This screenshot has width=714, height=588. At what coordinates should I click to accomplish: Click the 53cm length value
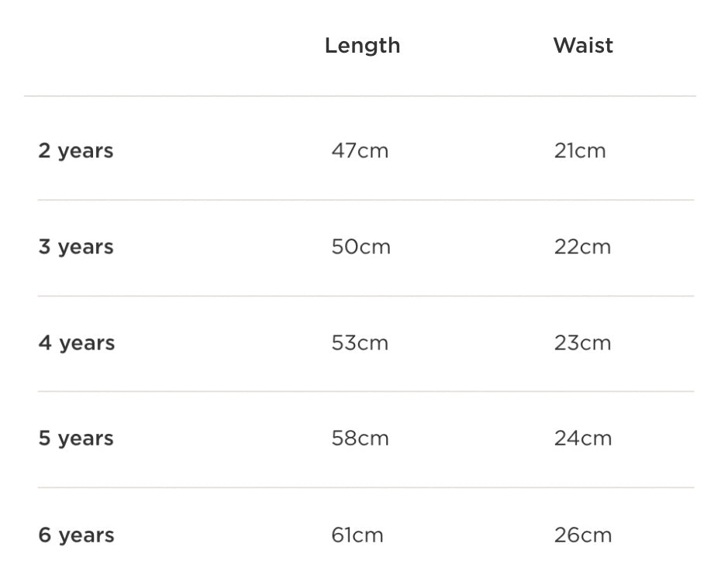point(360,343)
